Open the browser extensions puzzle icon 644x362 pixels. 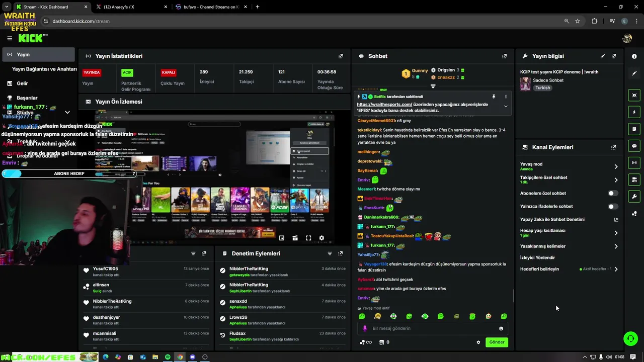click(595, 21)
